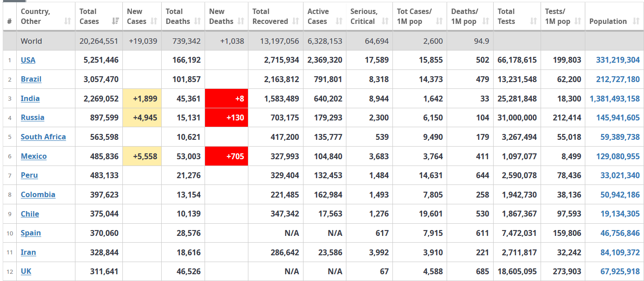Sort by Country, Other column arrows
The width and height of the screenshot is (644, 281).
tap(67, 21)
